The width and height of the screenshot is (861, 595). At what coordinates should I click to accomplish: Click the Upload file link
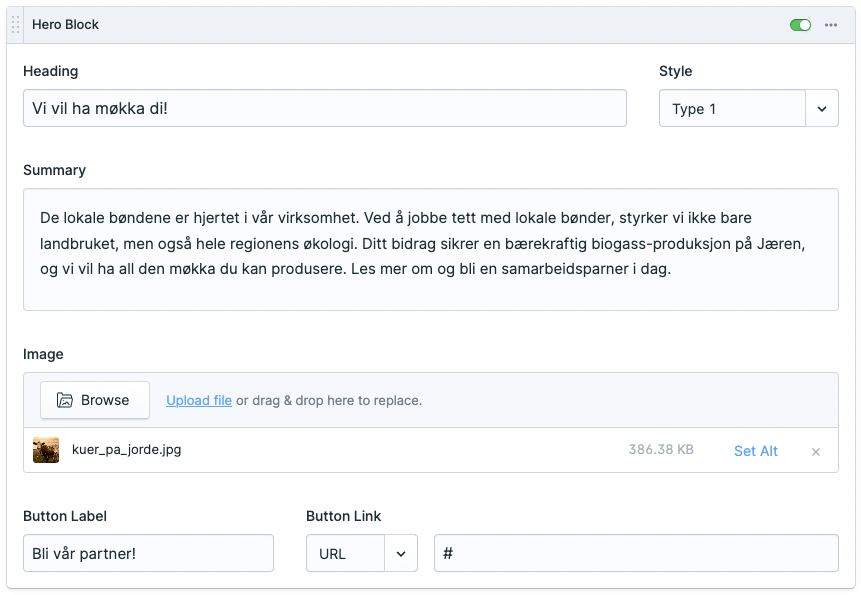[199, 400]
